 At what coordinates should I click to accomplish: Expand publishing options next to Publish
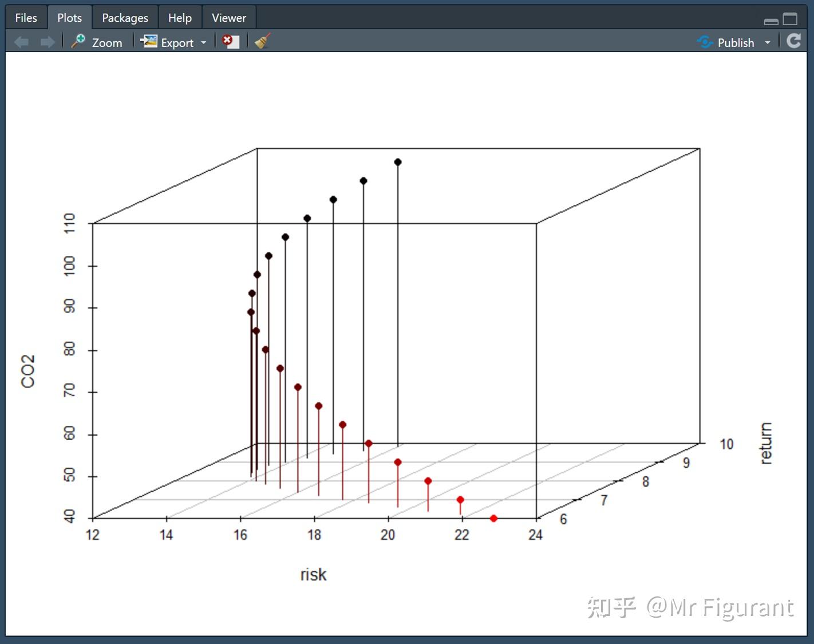768,42
